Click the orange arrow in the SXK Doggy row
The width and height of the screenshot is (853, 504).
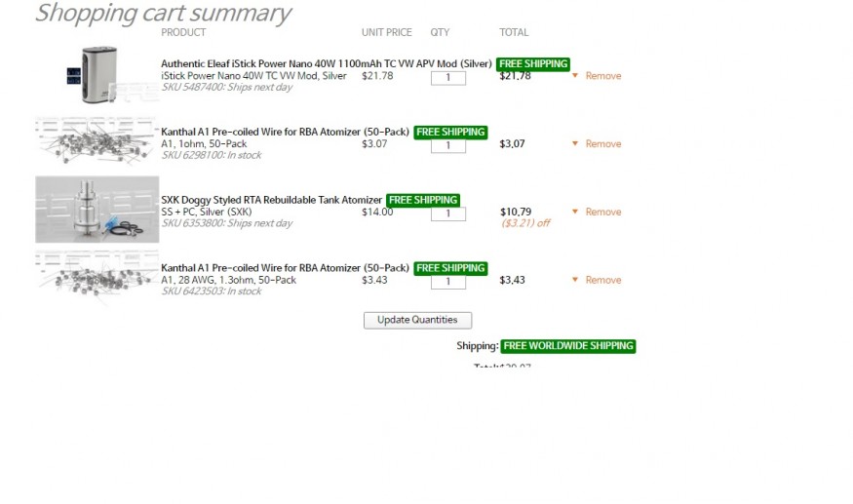(575, 213)
